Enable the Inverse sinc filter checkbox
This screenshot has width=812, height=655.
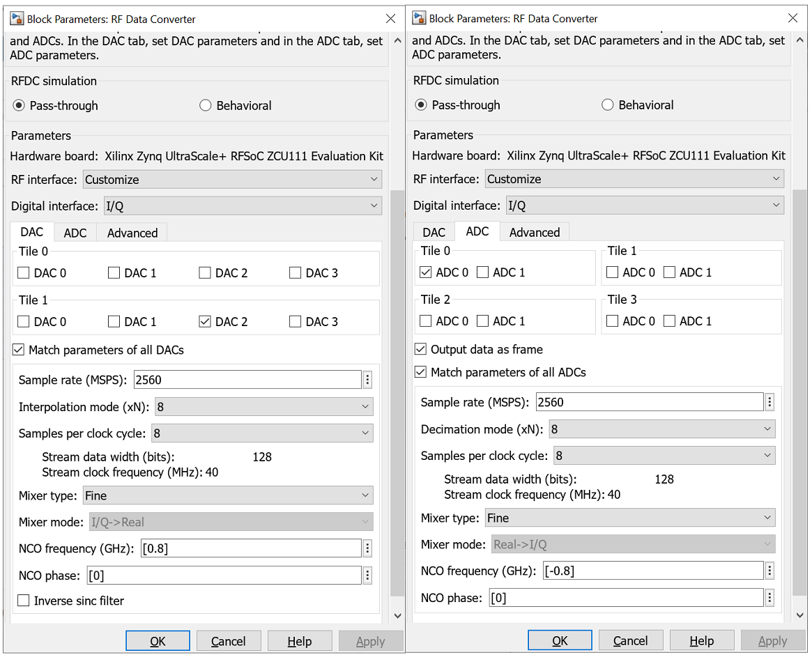tap(24, 601)
